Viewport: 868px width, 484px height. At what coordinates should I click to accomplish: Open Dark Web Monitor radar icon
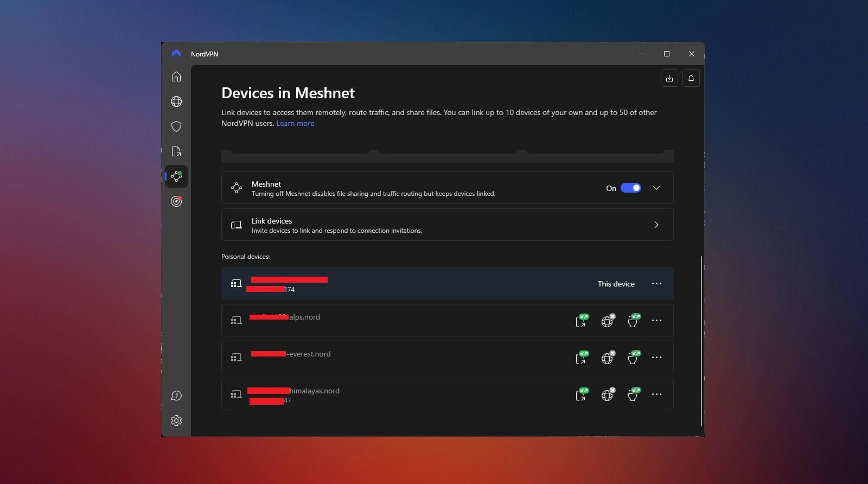(176, 201)
